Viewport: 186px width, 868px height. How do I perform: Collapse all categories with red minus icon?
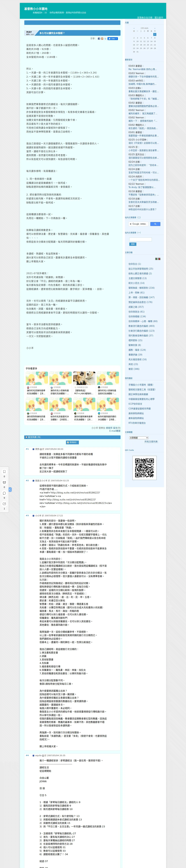(x=159, y=259)
